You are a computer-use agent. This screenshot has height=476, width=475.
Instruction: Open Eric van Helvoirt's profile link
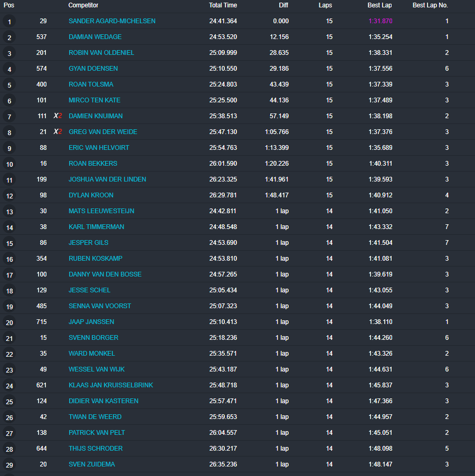click(x=99, y=148)
